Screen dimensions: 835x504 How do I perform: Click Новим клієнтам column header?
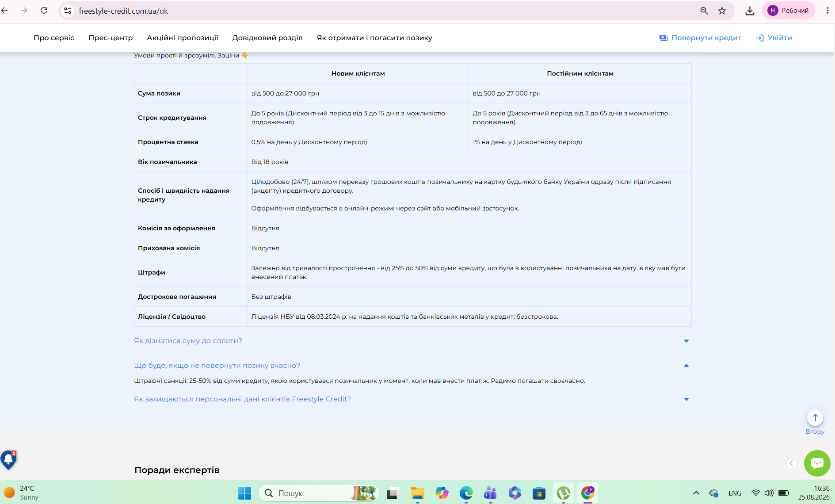click(x=358, y=73)
